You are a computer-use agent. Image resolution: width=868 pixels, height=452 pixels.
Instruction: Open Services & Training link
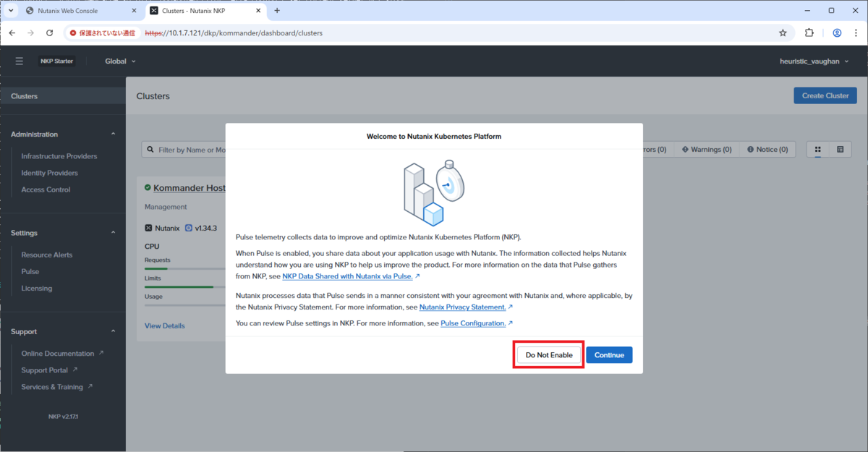click(56, 387)
